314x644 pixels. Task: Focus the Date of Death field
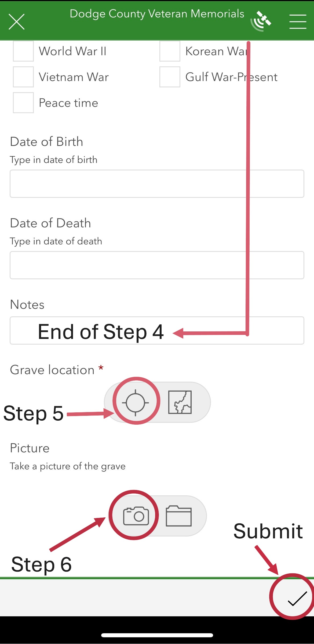click(157, 265)
